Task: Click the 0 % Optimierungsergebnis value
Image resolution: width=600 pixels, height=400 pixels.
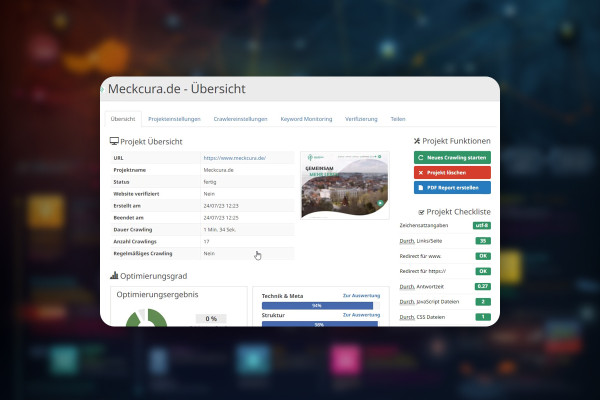Action: pos(211,318)
